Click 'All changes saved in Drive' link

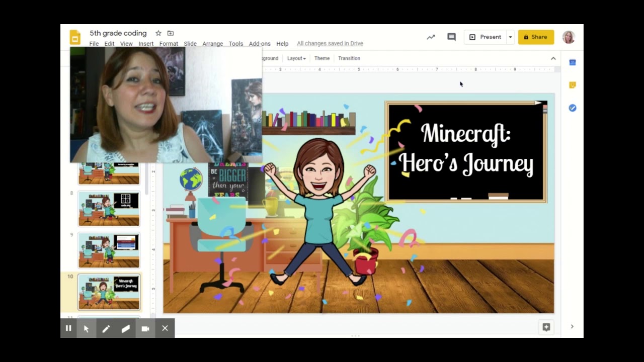click(x=330, y=44)
